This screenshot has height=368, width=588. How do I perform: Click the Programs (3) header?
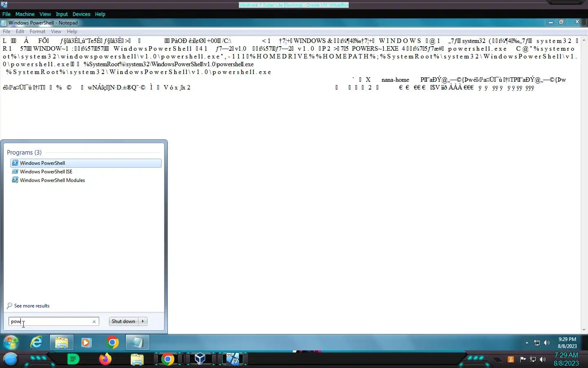(x=24, y=153)
